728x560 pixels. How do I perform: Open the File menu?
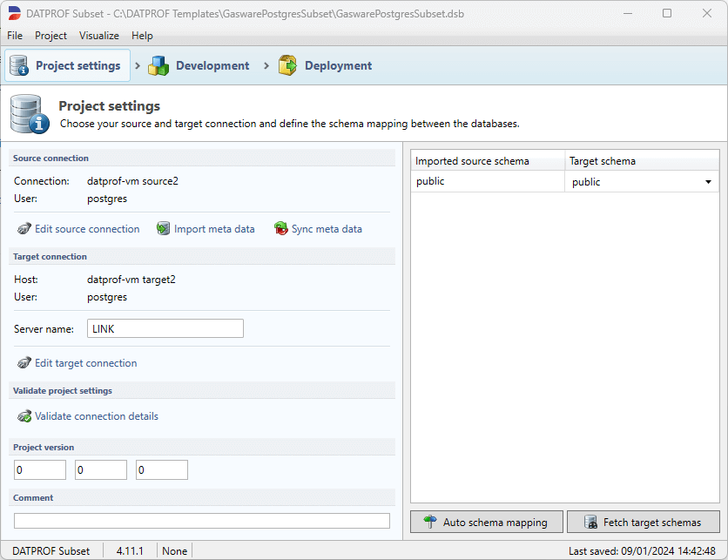click(x=14, y=36)
